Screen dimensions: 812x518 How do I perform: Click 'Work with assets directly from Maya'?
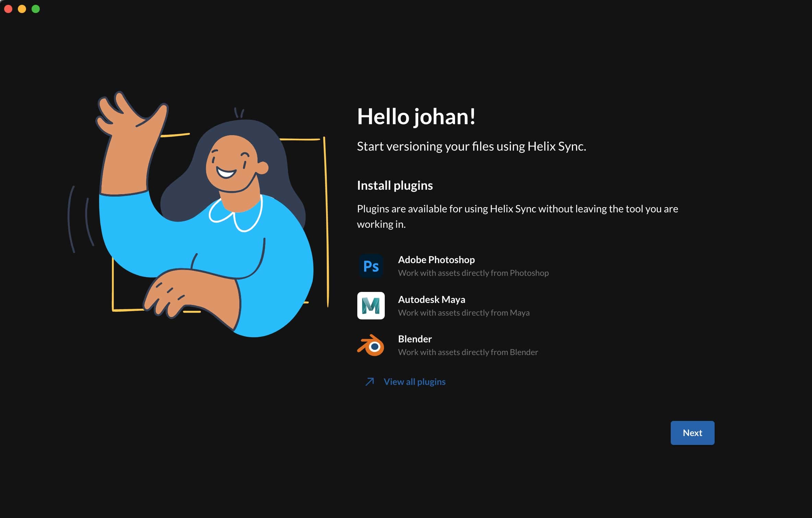coord(464,313)
